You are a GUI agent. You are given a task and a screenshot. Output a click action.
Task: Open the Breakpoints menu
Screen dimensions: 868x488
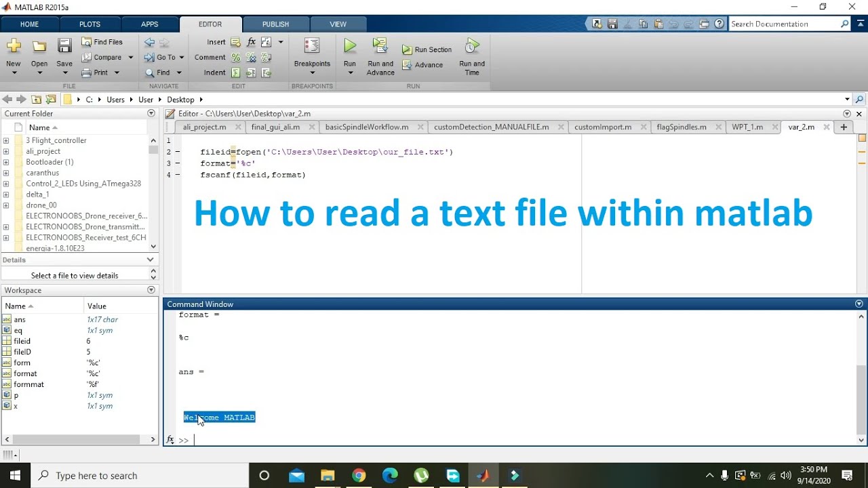312,56
